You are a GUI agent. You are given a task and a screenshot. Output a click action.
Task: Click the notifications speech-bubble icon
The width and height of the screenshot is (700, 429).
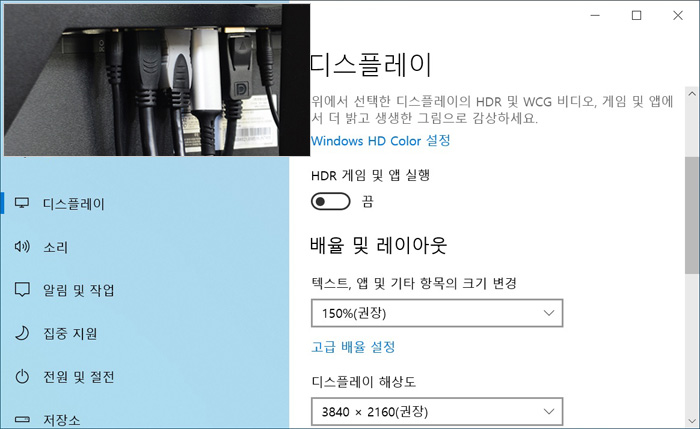[x=22, y=290]
